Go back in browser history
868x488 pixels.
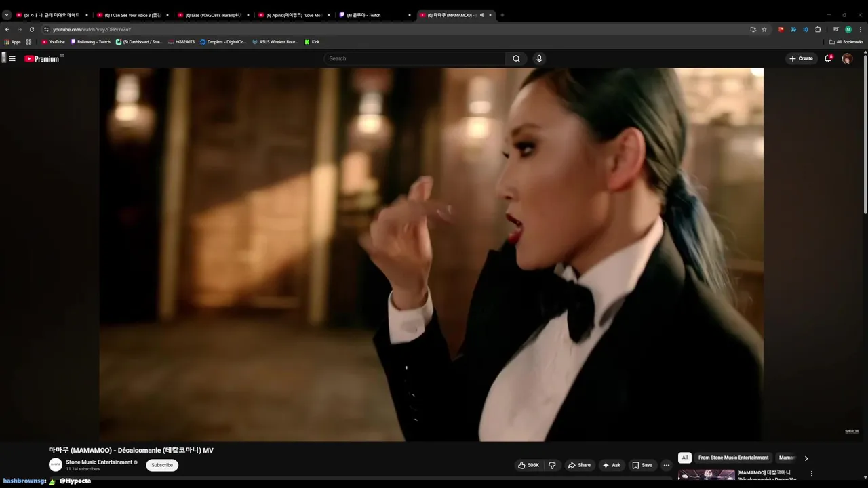[x=7, y=29]
